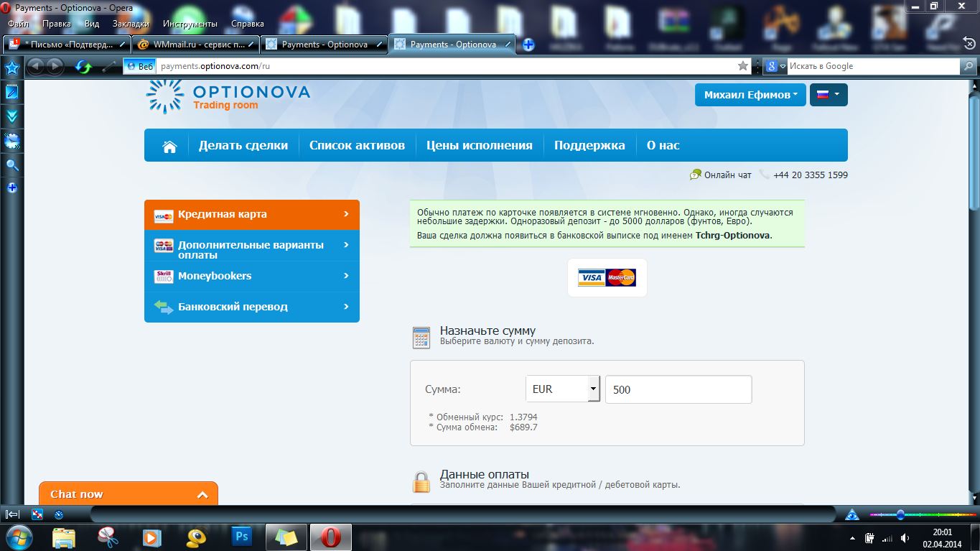Open the О нас page
The image size is (980, 551).
[663, 145]
